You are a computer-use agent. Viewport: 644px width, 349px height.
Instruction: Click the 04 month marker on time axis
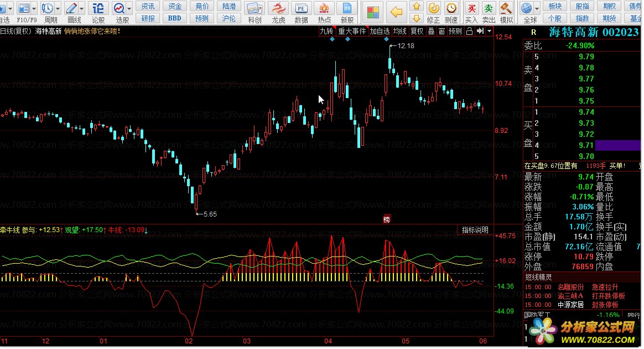[x=328, y=341]
